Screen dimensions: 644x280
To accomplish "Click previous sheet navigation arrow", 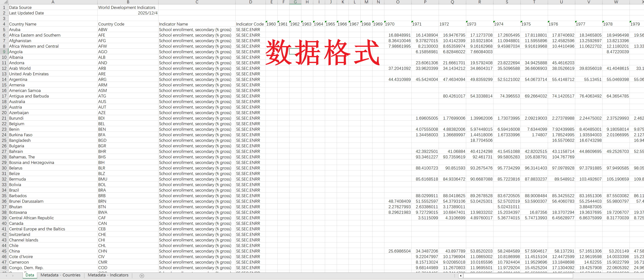I will [6, 275].
